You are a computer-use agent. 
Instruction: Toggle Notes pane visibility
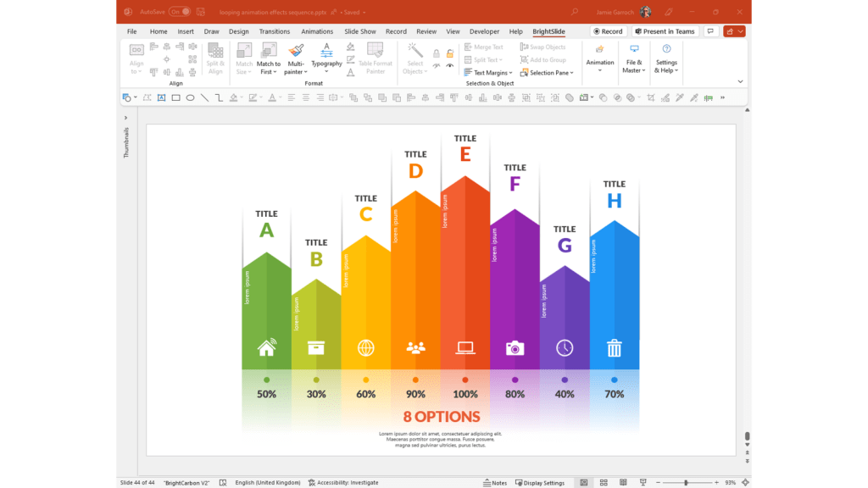point(495,481)
